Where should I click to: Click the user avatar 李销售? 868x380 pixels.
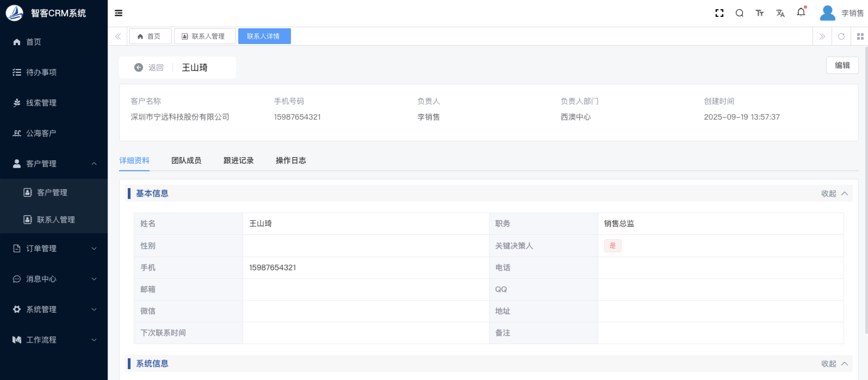(827, 13)
